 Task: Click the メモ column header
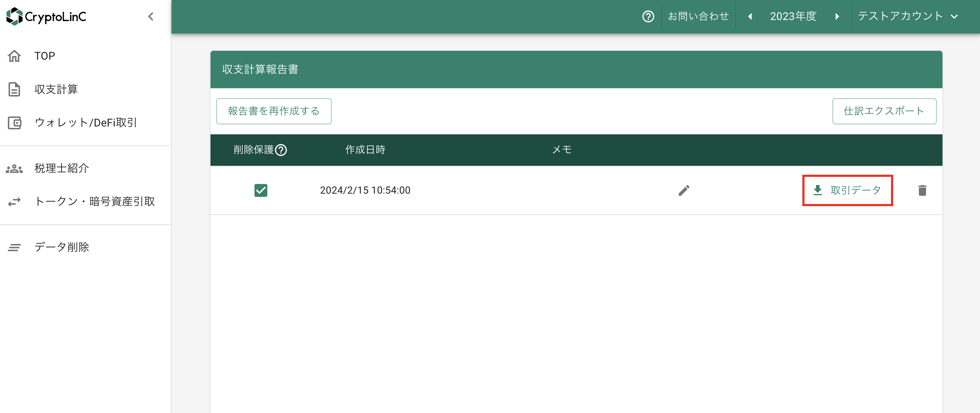click(561, 150)
